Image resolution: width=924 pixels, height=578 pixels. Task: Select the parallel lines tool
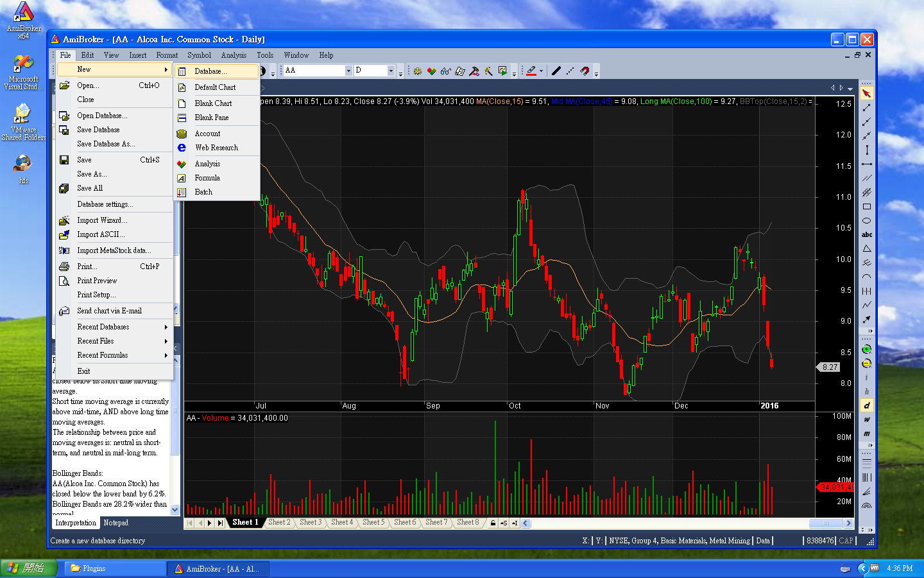[x=867, y=179]
